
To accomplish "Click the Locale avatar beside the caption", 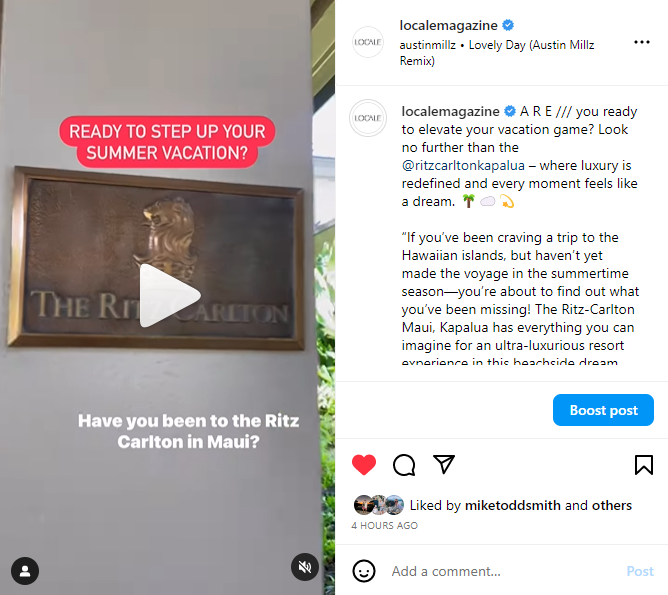I will 368,118.
